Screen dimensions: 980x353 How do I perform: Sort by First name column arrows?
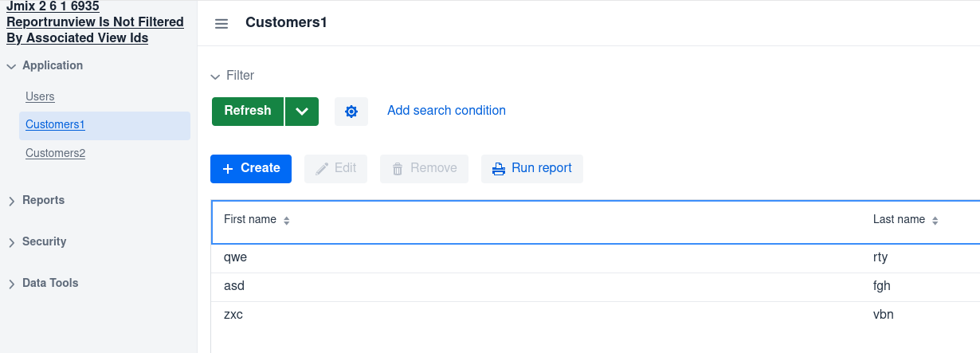287,221
